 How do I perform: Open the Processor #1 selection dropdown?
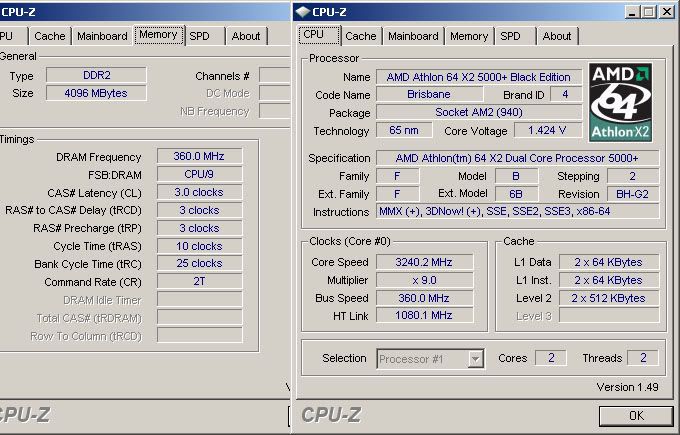[x=430, y=359]
